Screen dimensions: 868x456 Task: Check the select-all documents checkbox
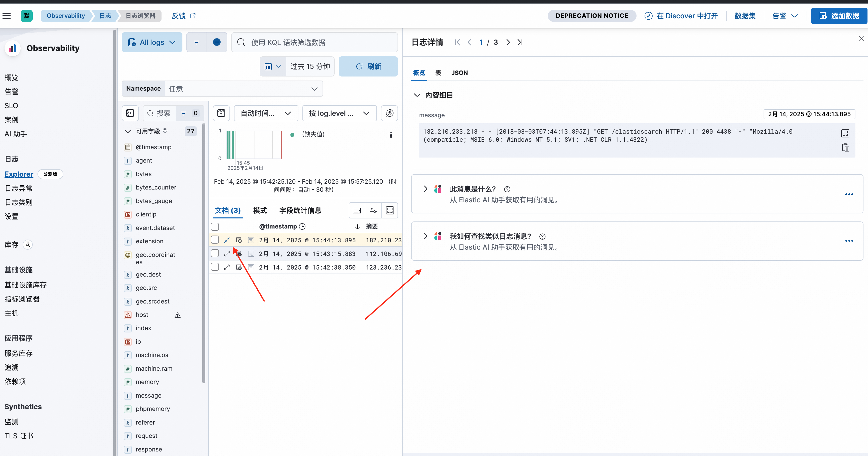point(215,226)
